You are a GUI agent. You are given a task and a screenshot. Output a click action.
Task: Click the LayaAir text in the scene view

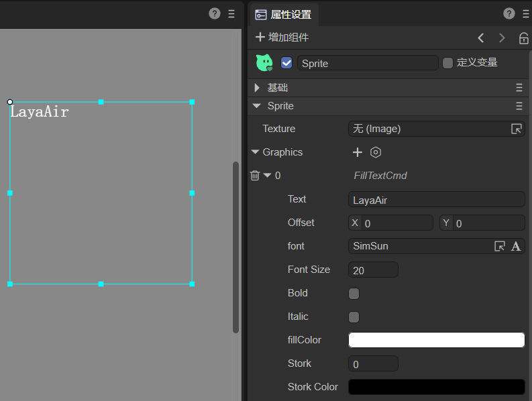(x=40, y=111)
